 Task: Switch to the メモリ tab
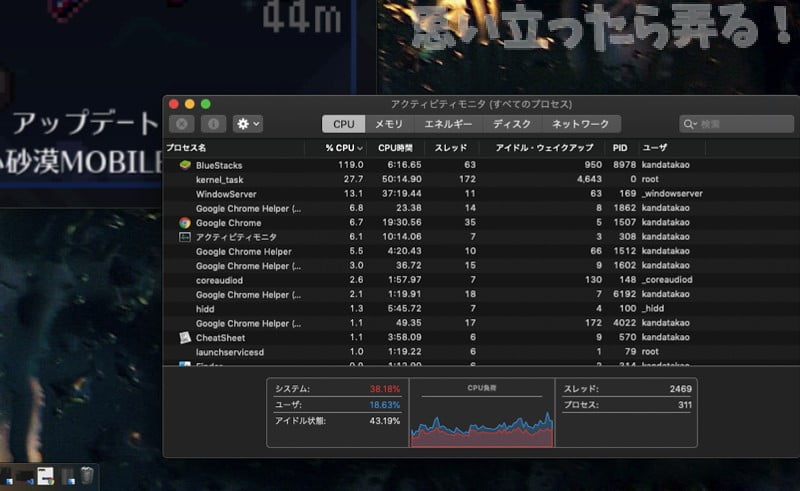(389, 124)
